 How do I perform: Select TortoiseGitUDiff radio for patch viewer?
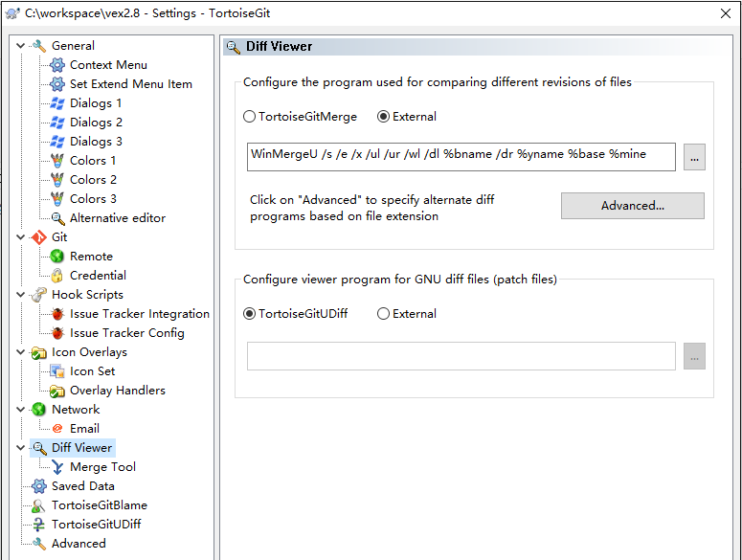click(x=249, y=314)
